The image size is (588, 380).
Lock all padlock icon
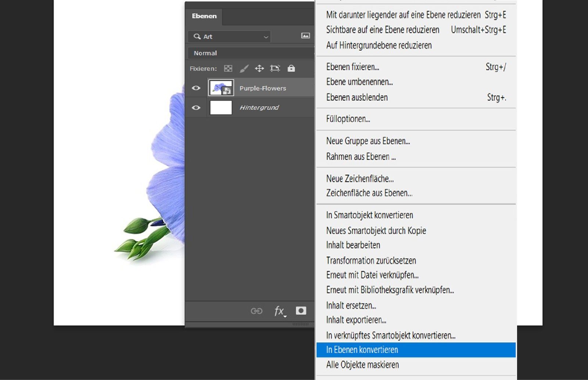pos(291,68)
